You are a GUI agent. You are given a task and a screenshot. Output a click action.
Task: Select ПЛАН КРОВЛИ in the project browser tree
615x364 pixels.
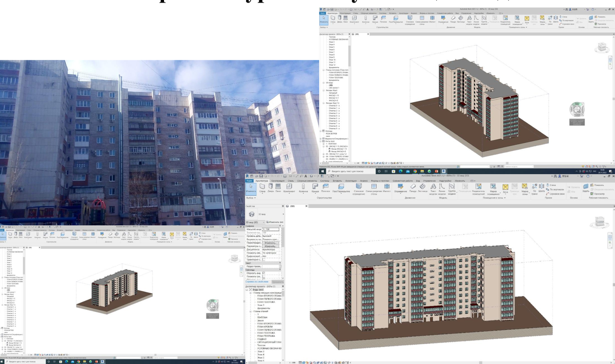pos(265,327)
